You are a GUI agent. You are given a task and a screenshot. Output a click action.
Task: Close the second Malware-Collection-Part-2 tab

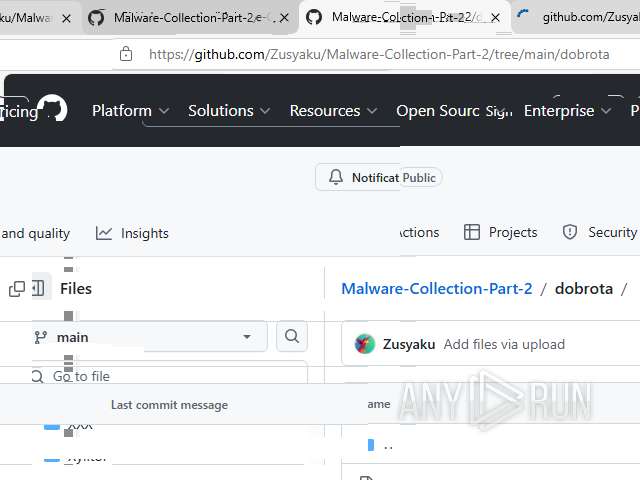[284, 18]
